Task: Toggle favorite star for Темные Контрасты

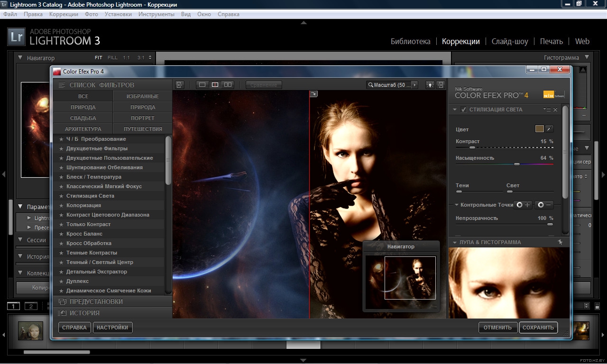Action: click(x=61, y=253)
